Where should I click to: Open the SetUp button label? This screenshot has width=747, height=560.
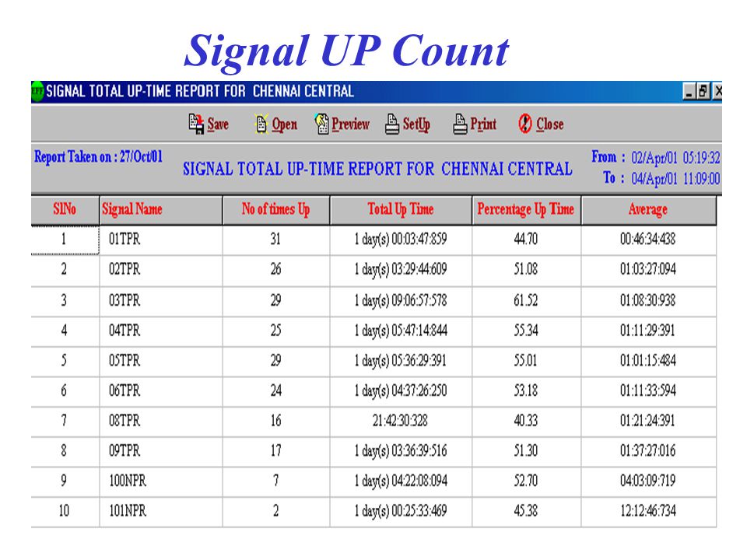pyautogui.click(x=416, y=124)
